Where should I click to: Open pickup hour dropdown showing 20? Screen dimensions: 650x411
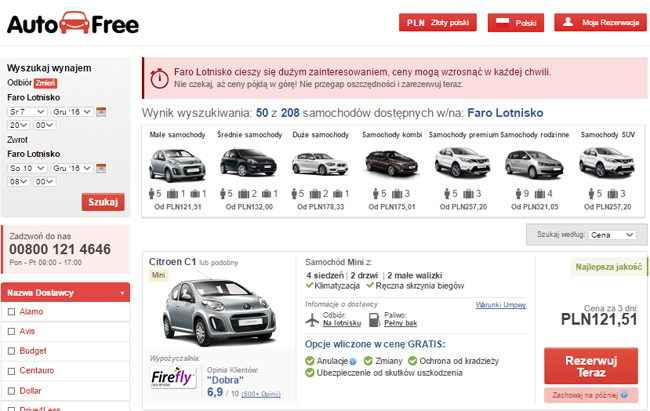(x=19, y=125)
